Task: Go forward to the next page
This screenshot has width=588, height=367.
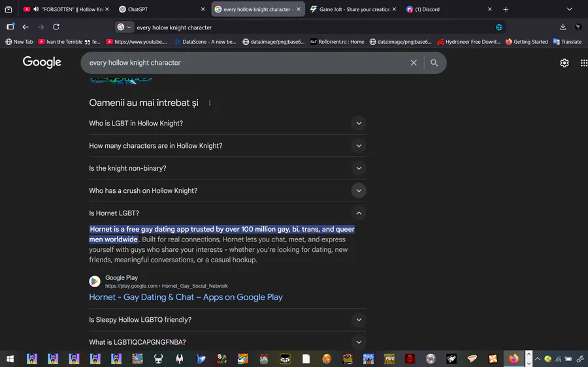Action: (x=41, y=27)
